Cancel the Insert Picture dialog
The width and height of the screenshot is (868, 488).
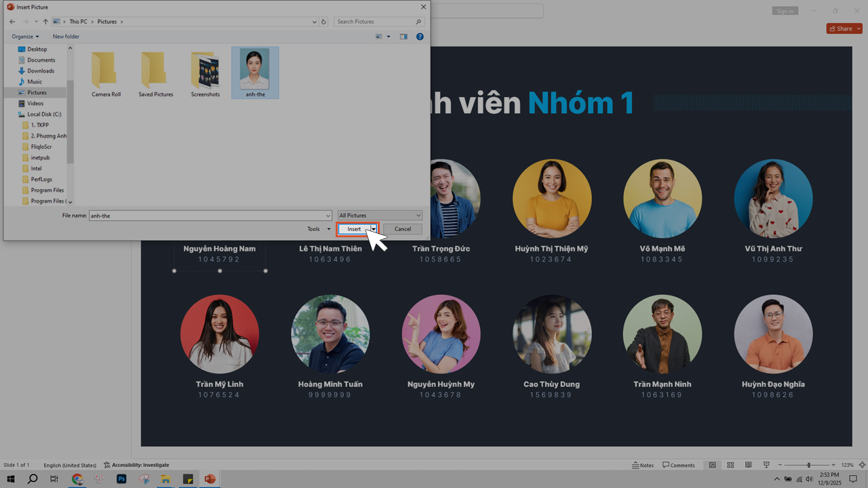403,229
